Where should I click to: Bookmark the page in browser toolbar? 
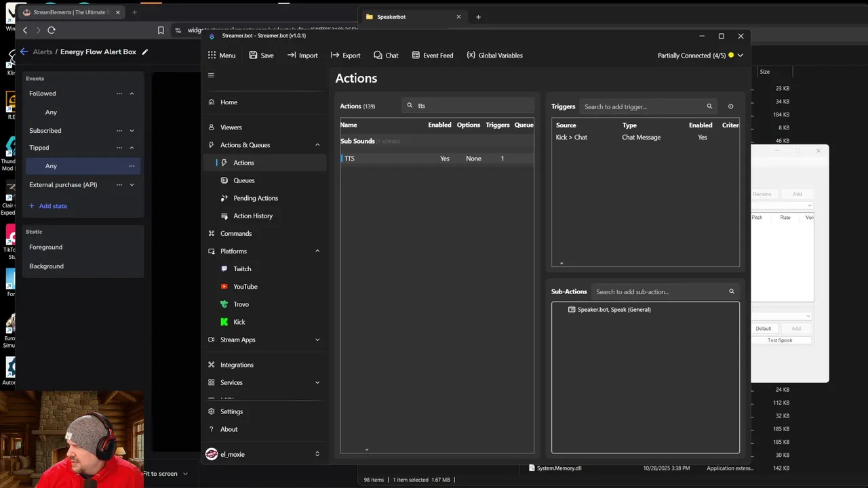161,30
